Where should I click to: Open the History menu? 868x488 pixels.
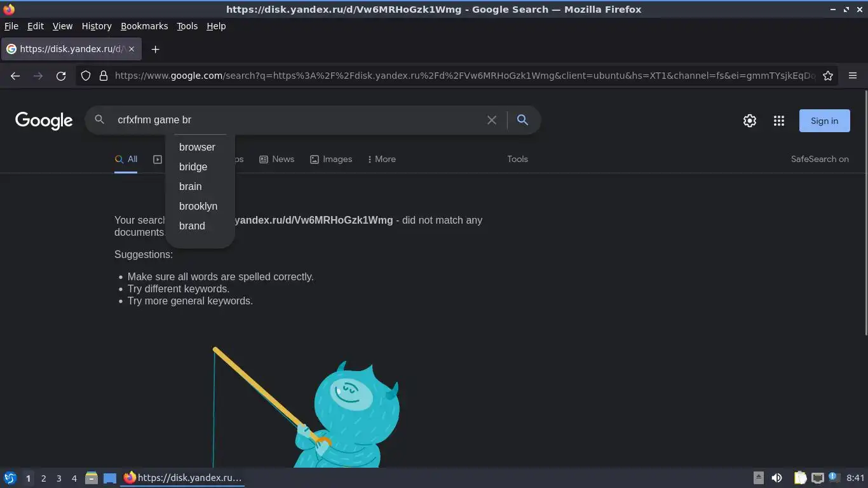97,26
